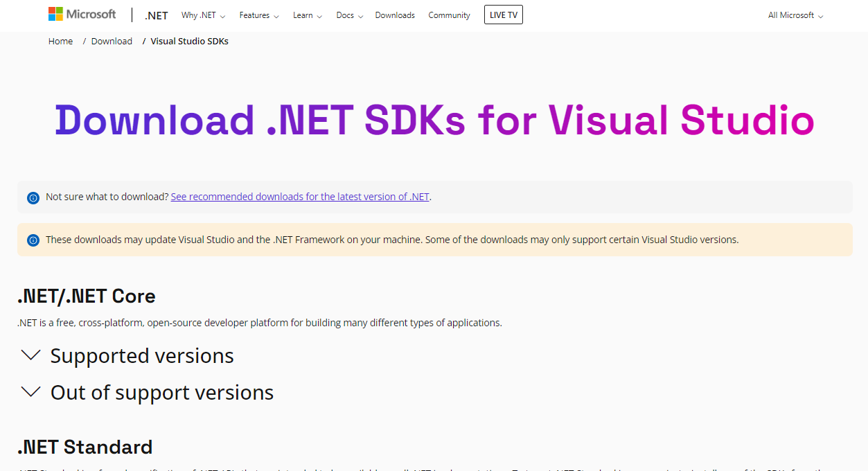This screenshot has height=471, width=868.
Task: Go to the Download breadcrumb
Action: click(x=112, y=42)
